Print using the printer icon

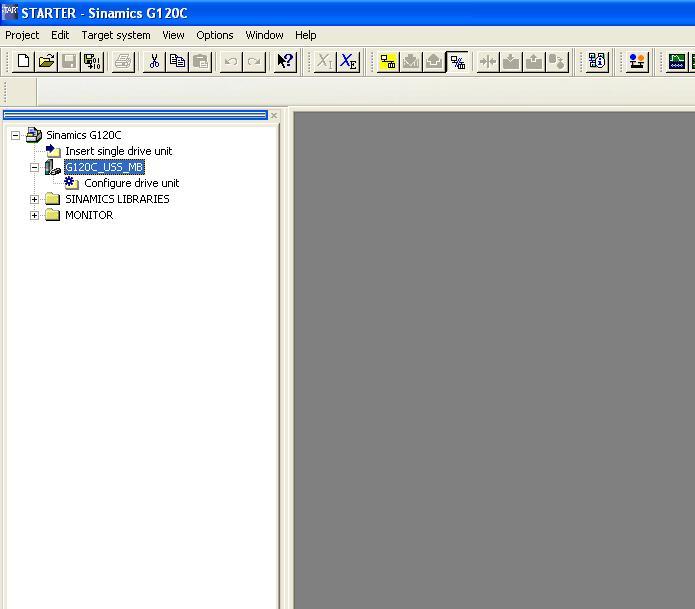coord(124,61)
